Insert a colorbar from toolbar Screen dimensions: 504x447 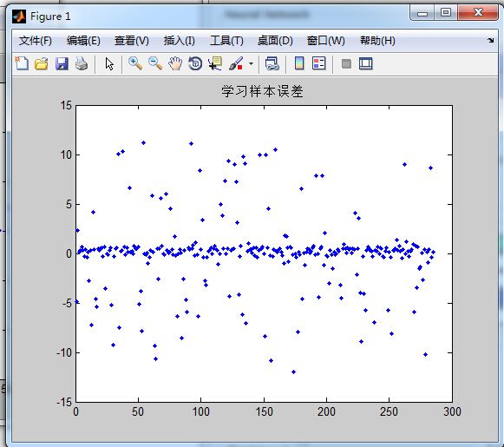[x=299, y=63]
